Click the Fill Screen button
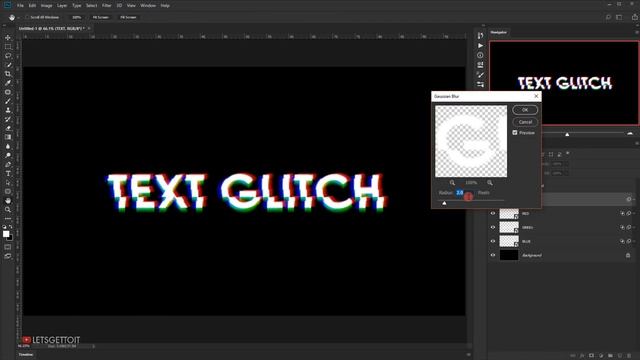Image resolution: width=640 pixels, height=360 pixels. [x=128, y=18]
